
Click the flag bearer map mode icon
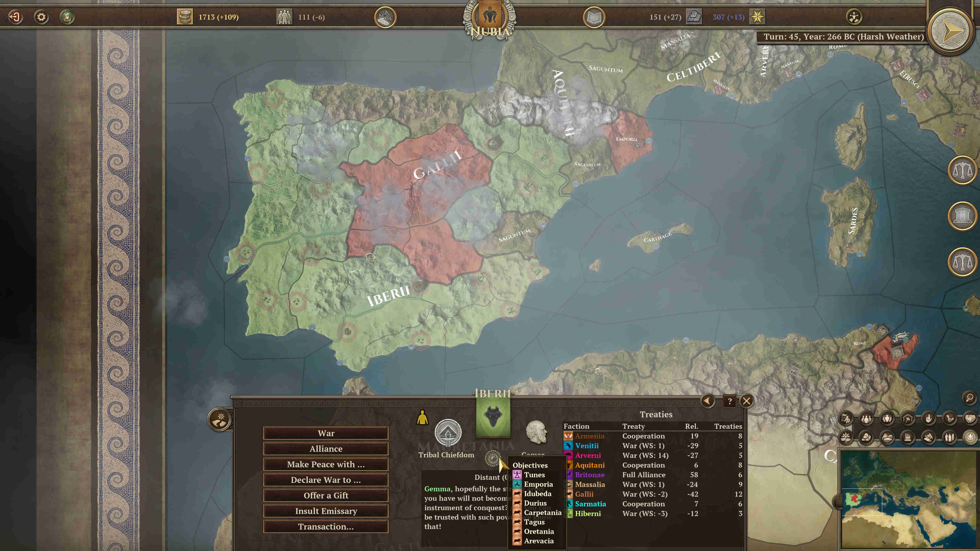point(846,419)
